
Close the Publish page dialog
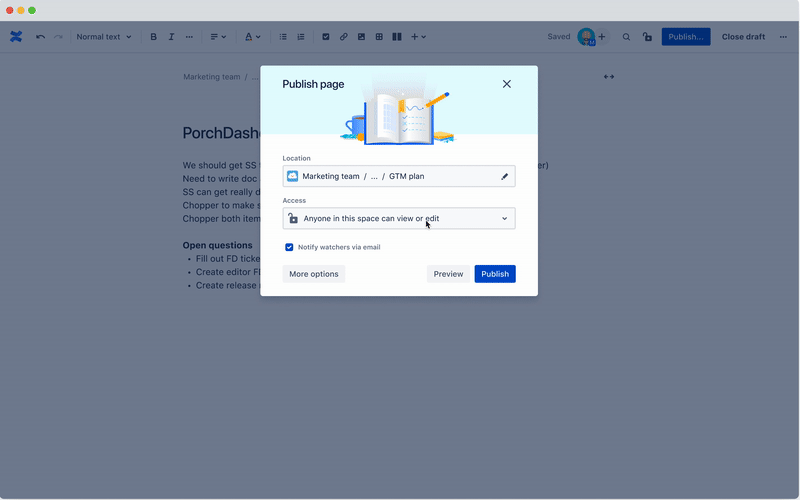point(507,84)
